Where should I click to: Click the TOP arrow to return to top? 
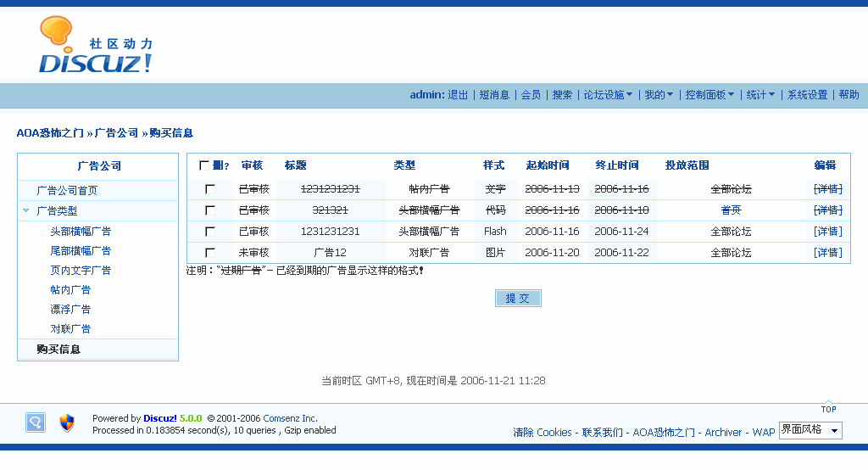point(828,408)
